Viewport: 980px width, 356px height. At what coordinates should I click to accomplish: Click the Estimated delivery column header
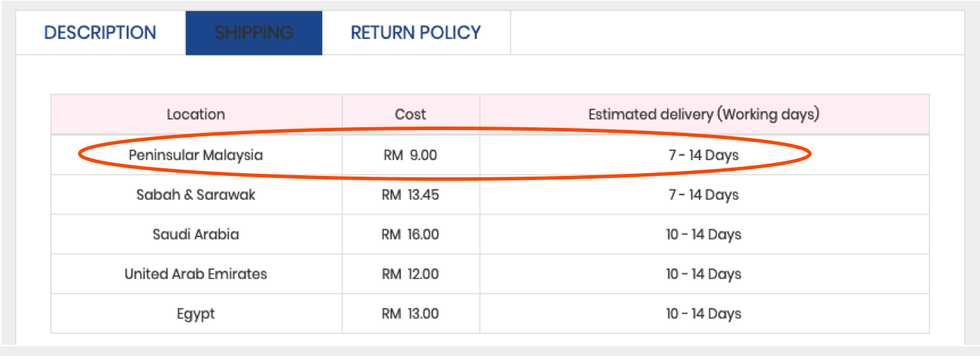pos(704,115)
